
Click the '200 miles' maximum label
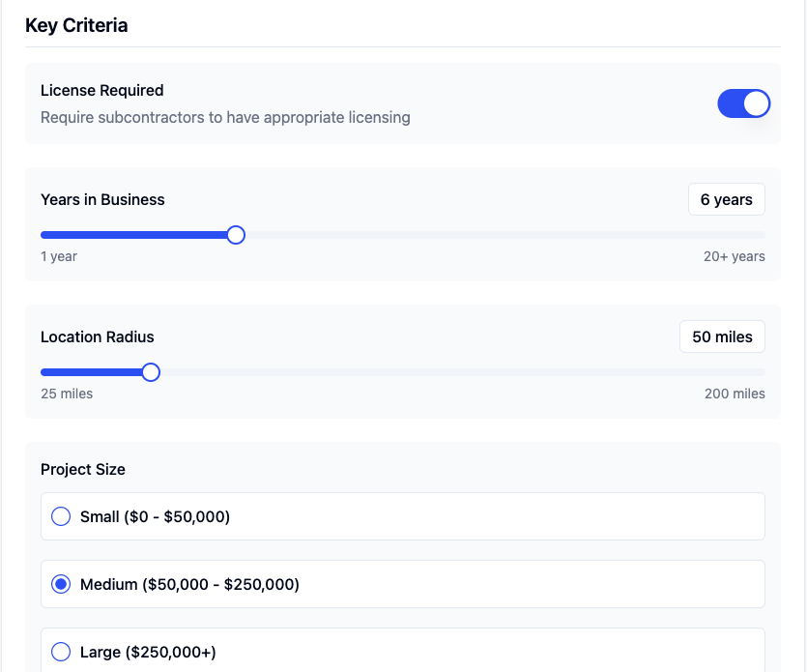[x=735, y=394]
